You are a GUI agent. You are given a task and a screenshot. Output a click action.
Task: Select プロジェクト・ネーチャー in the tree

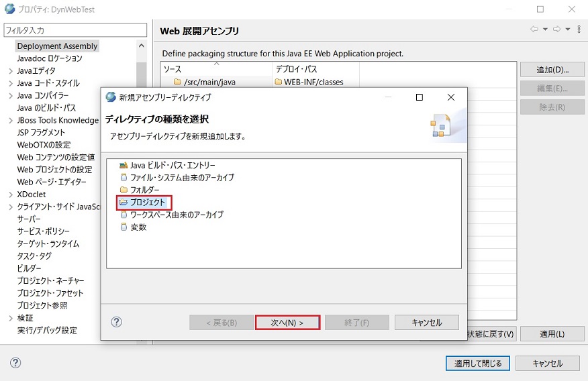[50, 281]
